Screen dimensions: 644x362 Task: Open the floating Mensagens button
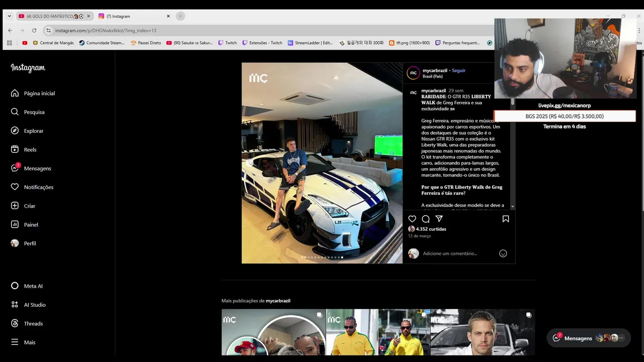point(589,338)
